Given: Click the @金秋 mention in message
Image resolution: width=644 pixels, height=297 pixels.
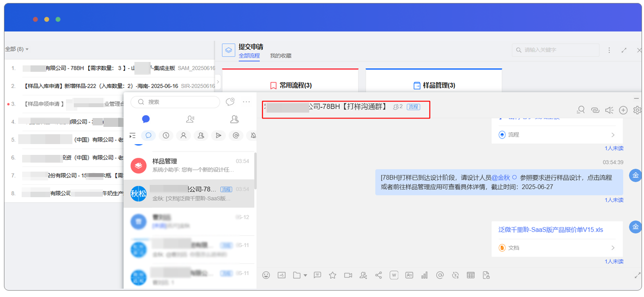Looking at the screenshot, I should pos(501,177).
